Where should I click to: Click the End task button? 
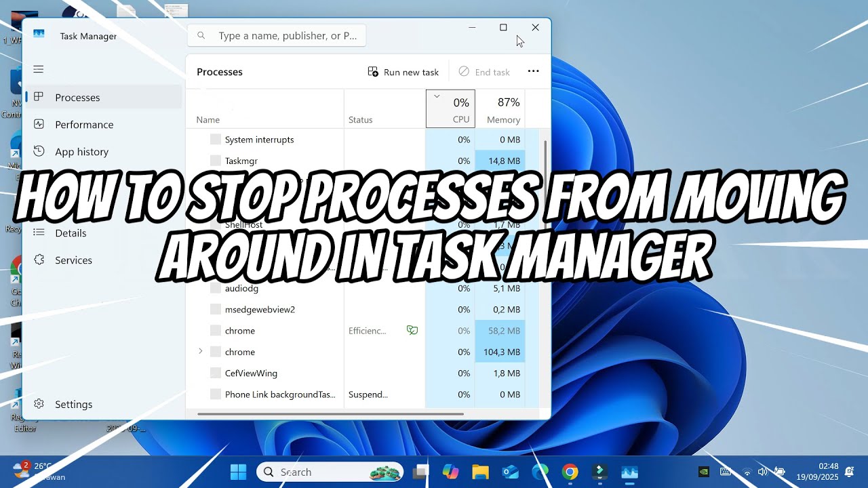484,72
